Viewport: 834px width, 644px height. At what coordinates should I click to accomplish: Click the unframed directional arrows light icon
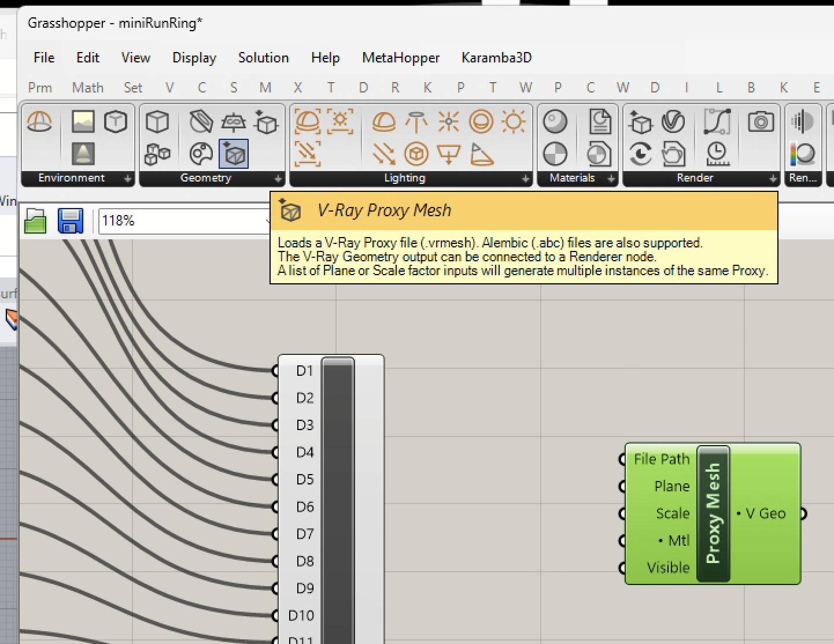384,154
